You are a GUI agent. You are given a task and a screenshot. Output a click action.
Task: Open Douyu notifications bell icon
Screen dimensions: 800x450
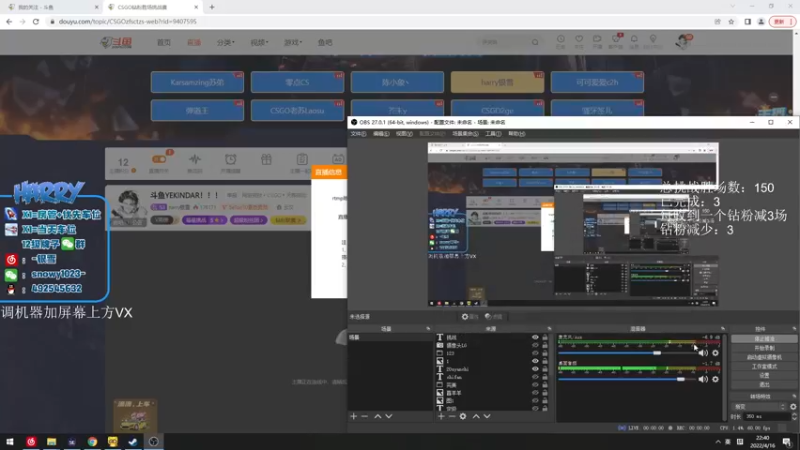pos(634,41)
